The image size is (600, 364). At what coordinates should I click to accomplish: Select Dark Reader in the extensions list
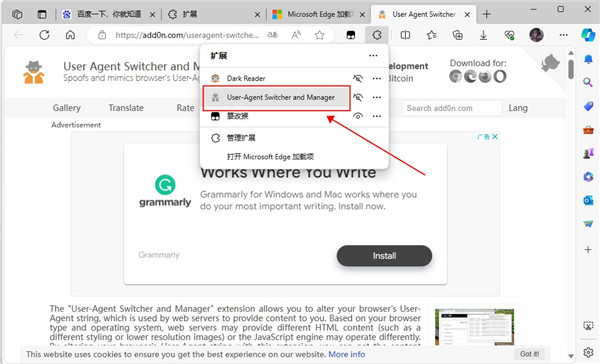[275, 78]
